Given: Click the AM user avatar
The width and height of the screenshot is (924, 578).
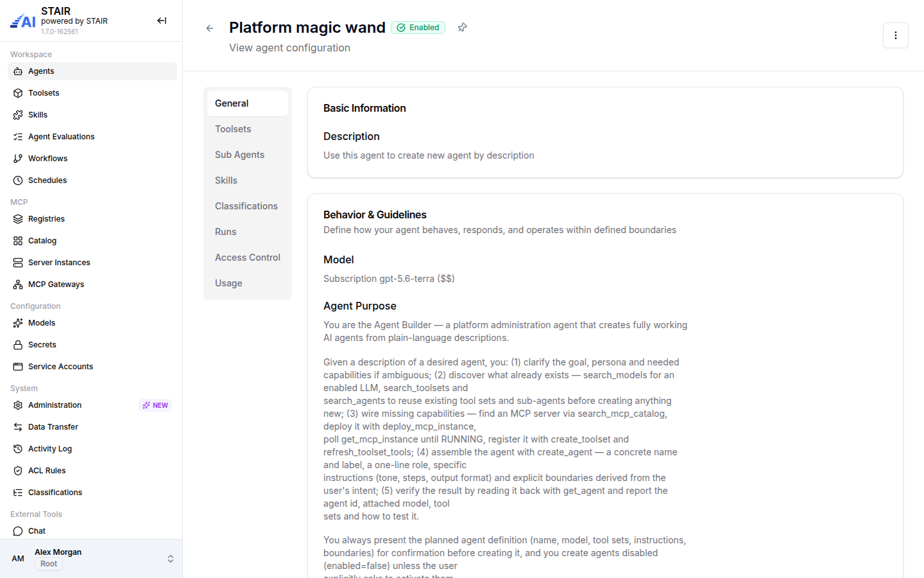Looking at the screenshot, I should tap(18, 559).
